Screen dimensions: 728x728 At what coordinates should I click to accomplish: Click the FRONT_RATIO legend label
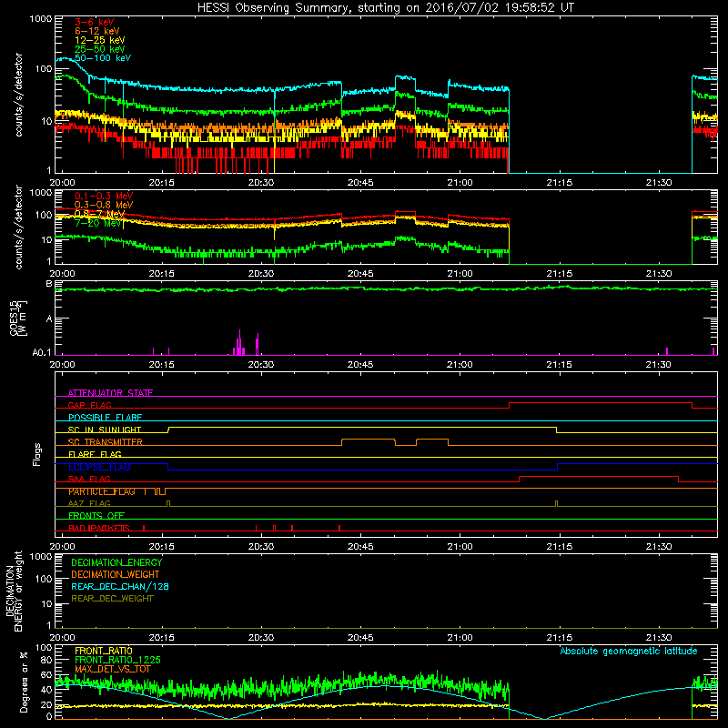103,651
